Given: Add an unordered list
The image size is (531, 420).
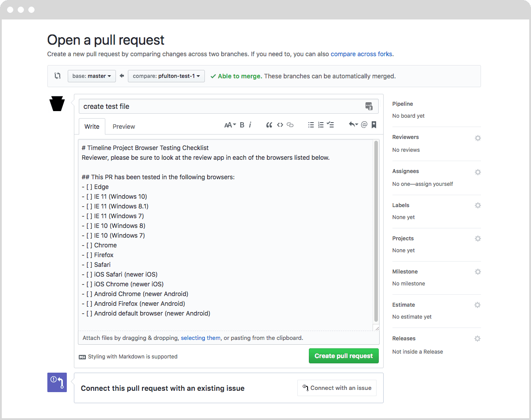Looking at the screenshot, I should tap(311, 125).
